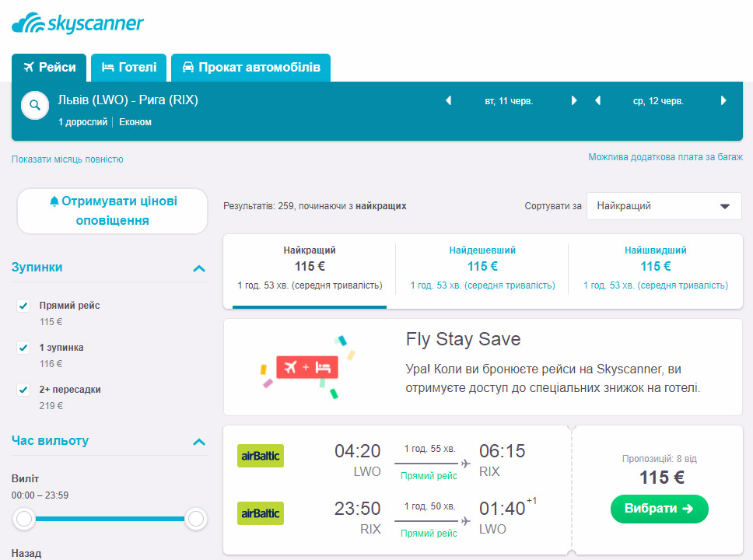753x560 pixels.
Task: Click return arrival time 01:40
Action: [x=503, y=509]
